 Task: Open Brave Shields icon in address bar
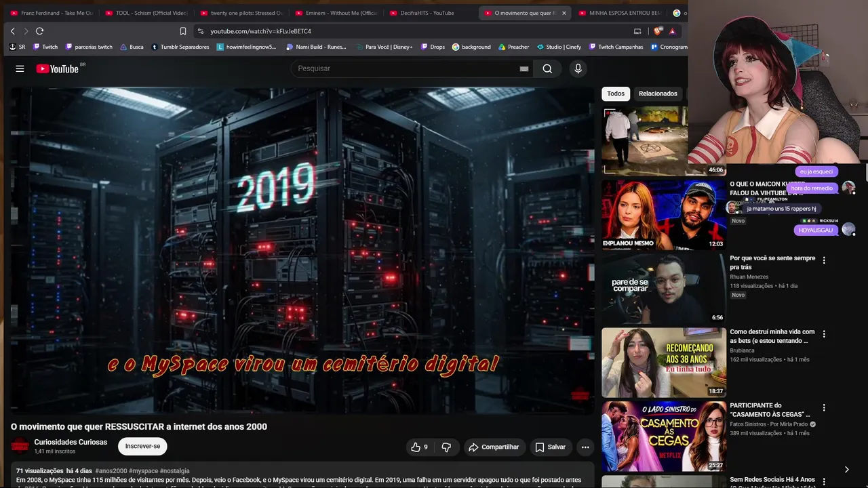658,31
